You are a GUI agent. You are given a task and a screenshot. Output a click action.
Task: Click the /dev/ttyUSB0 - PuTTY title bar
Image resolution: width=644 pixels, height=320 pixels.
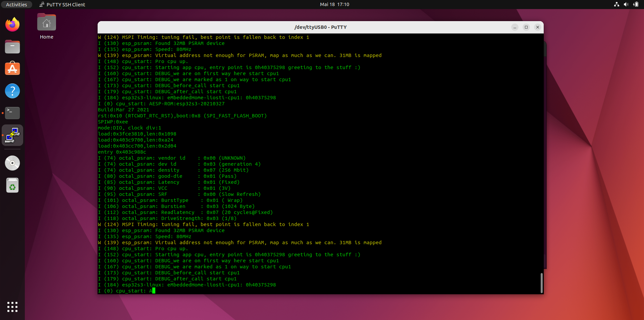tap(320, 27)
